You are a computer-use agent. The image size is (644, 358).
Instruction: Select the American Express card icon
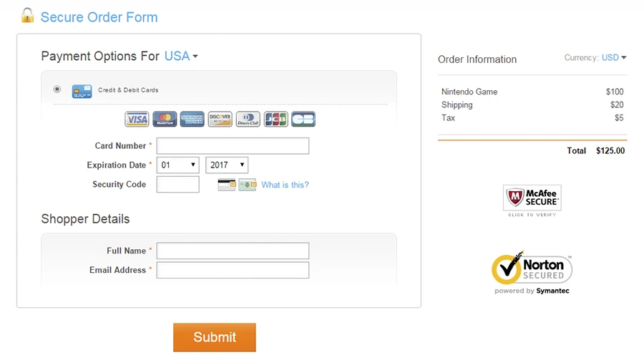tap(192, 119)
